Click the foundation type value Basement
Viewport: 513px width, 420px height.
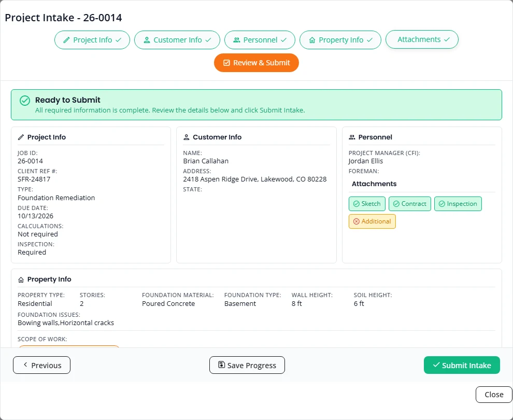click(240, 304)
